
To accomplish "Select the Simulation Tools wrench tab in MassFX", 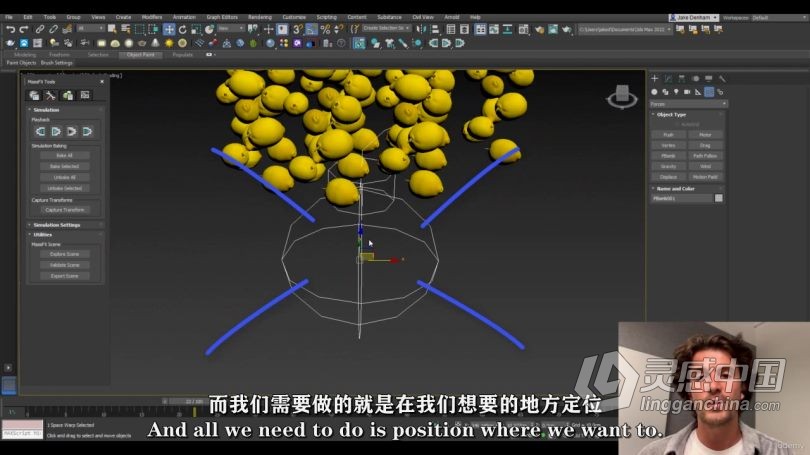I will (x=51, y=96).
